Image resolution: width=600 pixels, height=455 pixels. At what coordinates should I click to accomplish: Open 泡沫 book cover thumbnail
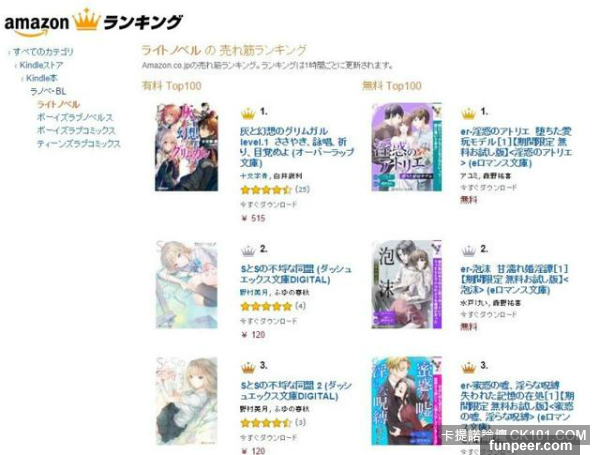coord(407,285)
